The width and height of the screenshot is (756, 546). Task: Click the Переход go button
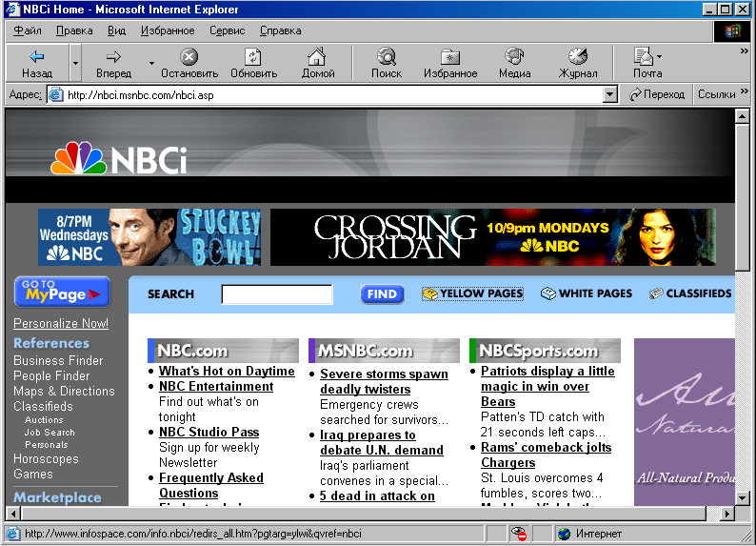(657, 94)
